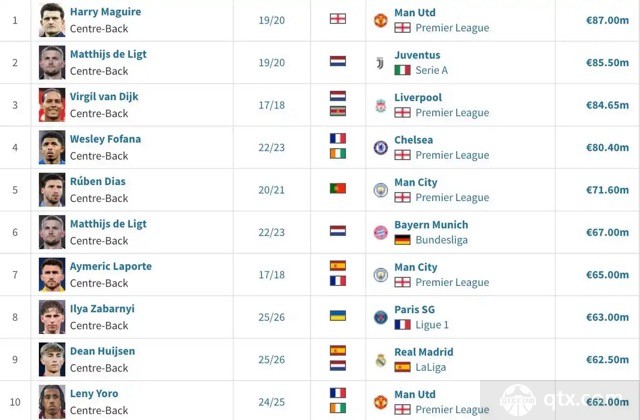The width and height of the screenshot is (640, 420).
Task: Click the Juventus club logo
Action: (380, 62)
